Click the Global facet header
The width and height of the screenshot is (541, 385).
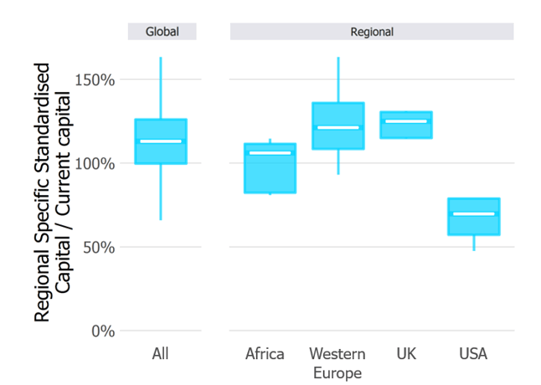pos(162,31)
